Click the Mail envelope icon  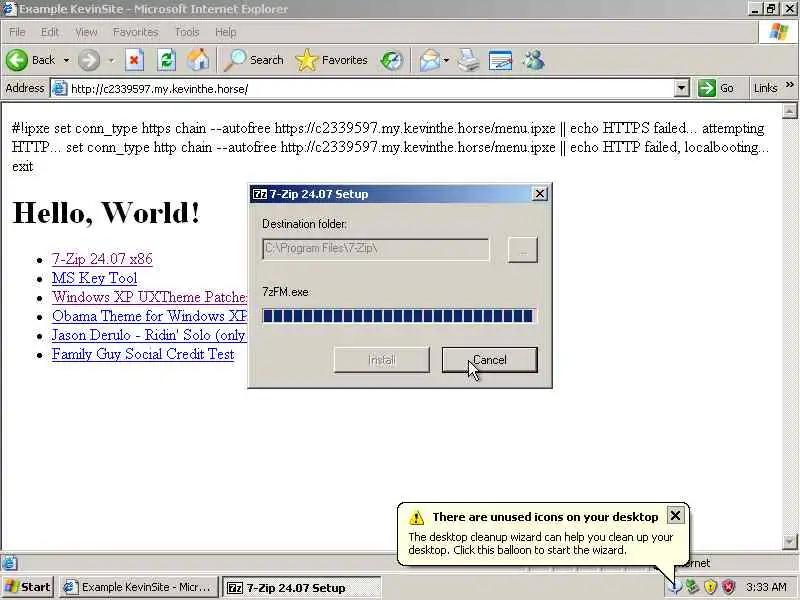click(430, 60)
